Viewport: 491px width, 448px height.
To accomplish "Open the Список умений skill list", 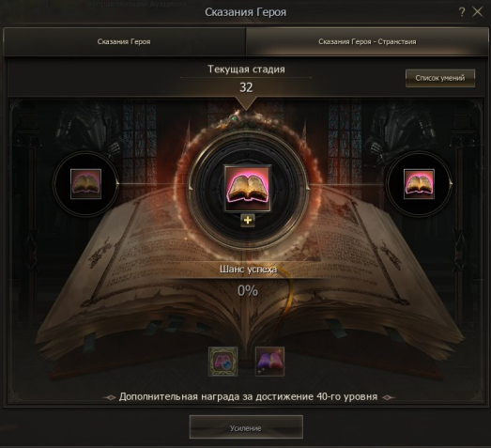I will pos(440,78).
